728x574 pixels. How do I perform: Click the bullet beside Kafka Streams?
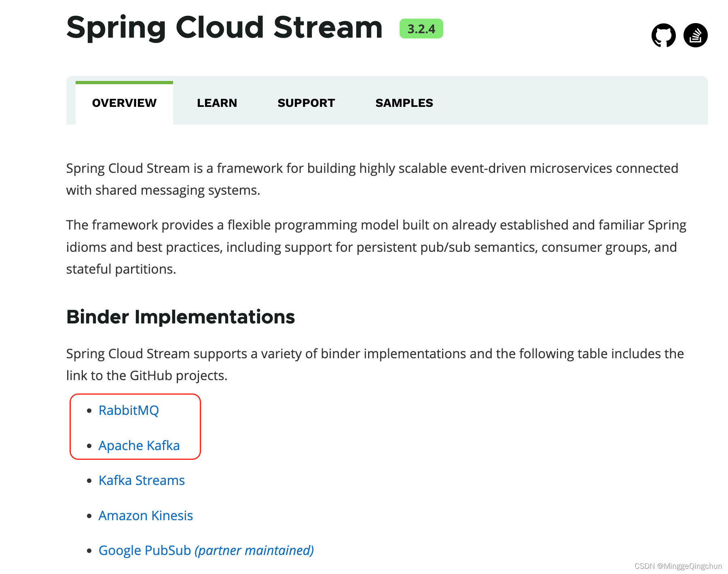(x=89, y=480)
